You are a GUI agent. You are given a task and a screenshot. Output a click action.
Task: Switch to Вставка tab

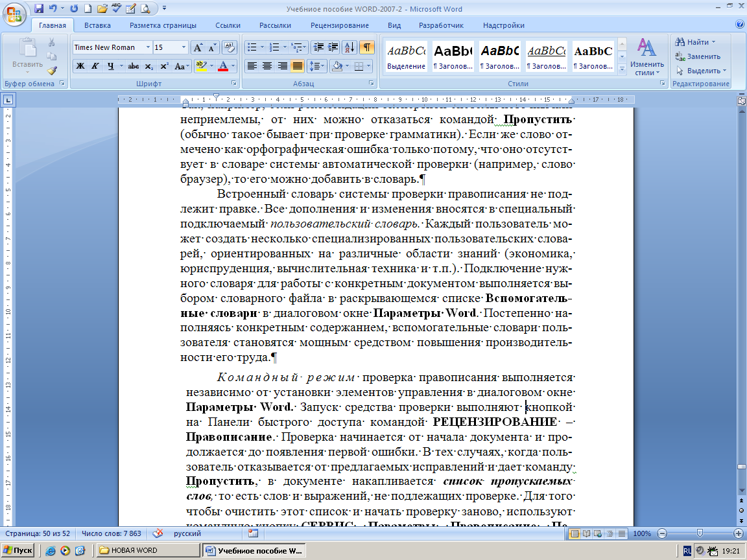tap(97, 25)
